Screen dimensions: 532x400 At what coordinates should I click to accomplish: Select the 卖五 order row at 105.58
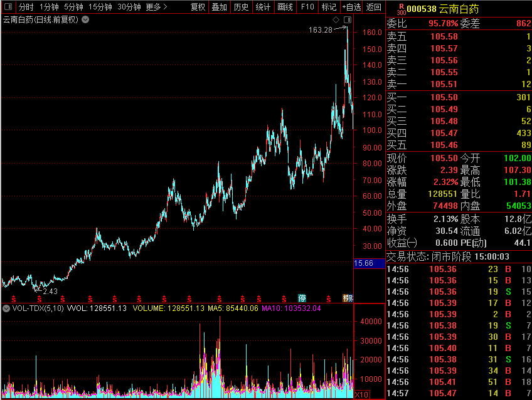click(x=459, y=36)
